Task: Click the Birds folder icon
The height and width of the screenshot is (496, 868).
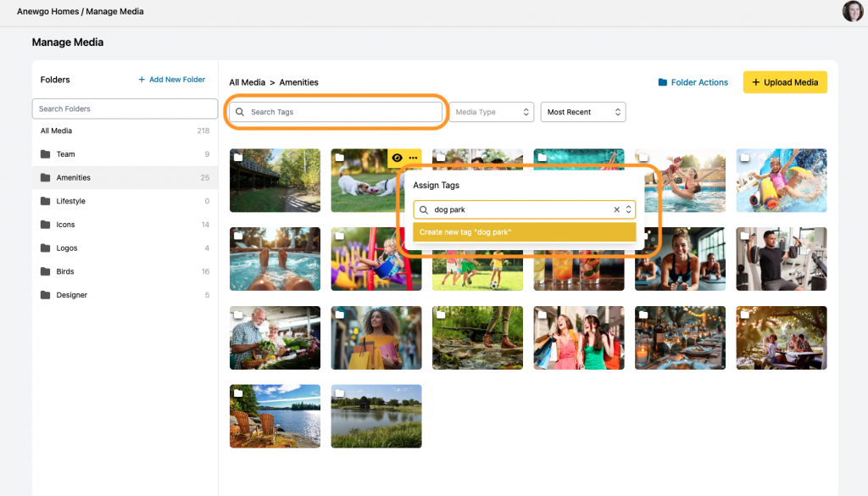Action: pos(46,271)
